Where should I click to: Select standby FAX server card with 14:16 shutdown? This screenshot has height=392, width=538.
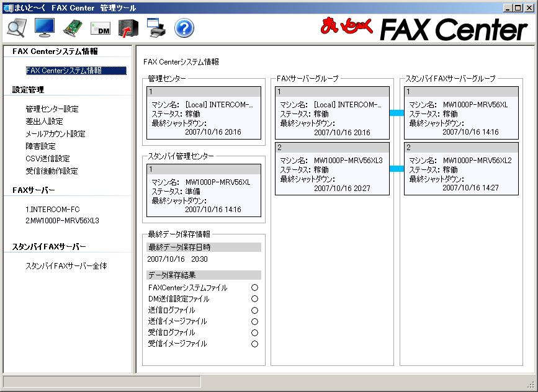point(461,113)
